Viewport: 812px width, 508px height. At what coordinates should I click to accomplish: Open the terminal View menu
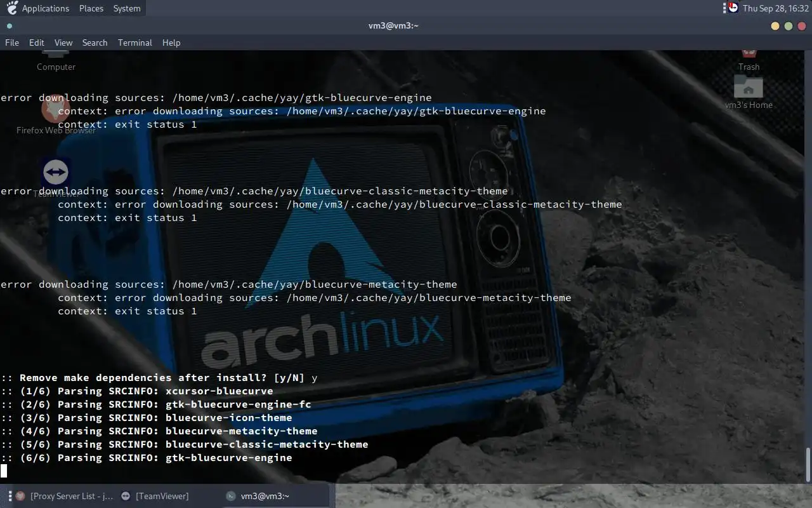[63, 43]
